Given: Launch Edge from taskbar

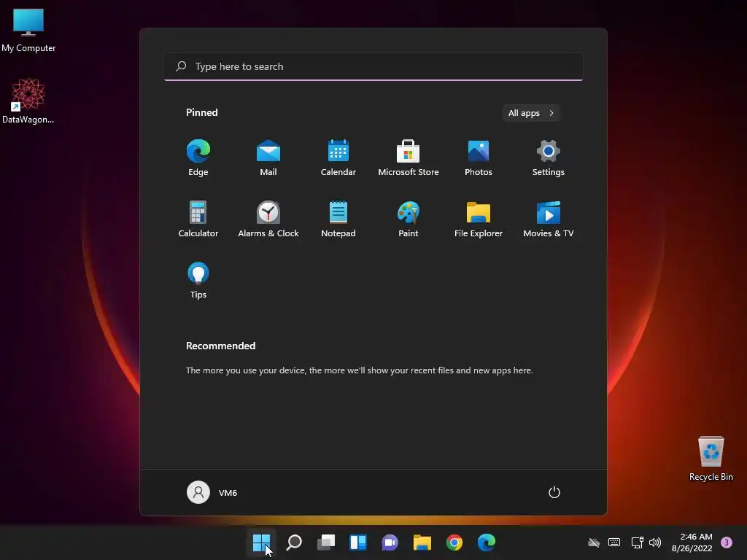Looking at the screenshot, I should (487, 542).
